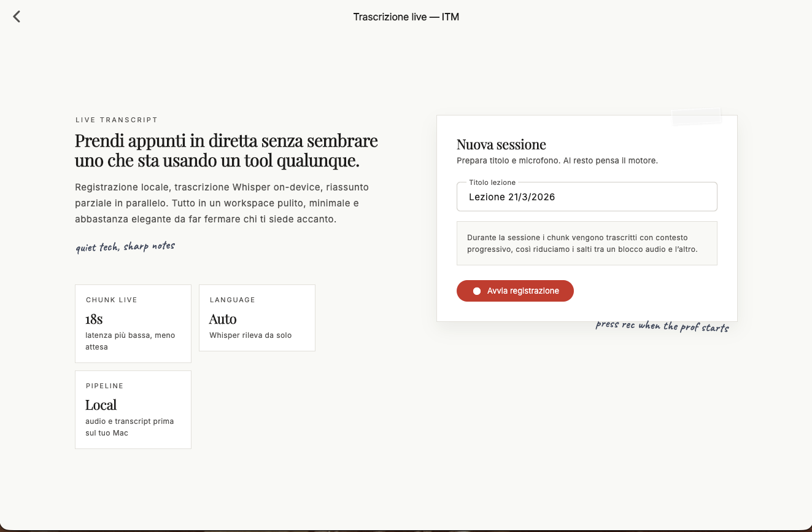Click the 'quiet tech, sharp notes' annotation
The height and width of the screenshot is (532, 812).
tap(125, 245)
